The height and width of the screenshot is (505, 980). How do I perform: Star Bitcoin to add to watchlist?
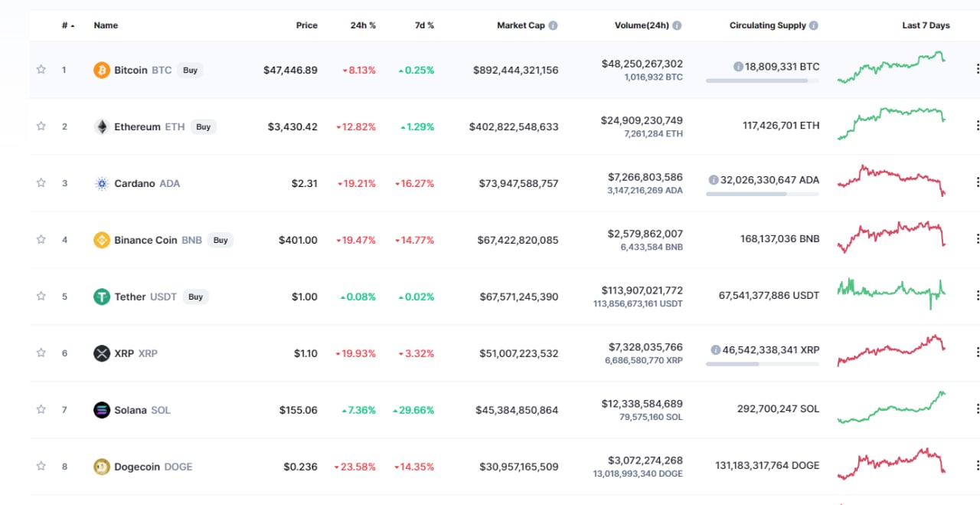click(x=41, y=70)
